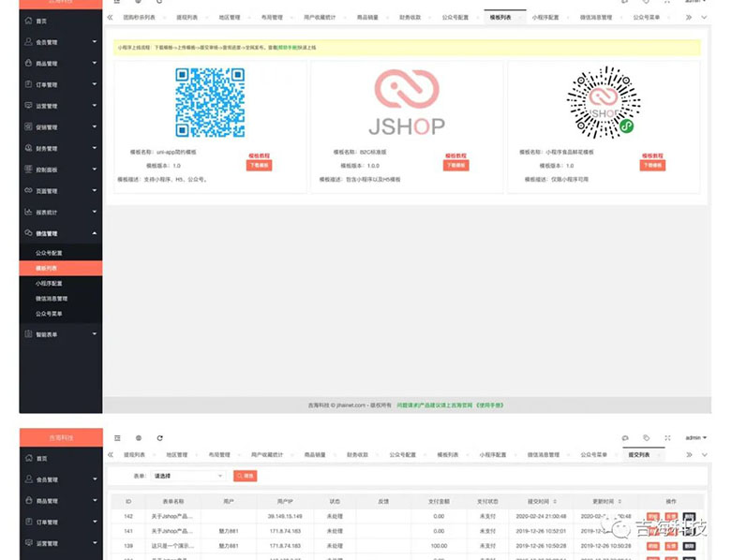
Task: Click the tag icon beside admin, bottom window
Action: point(646,438)
